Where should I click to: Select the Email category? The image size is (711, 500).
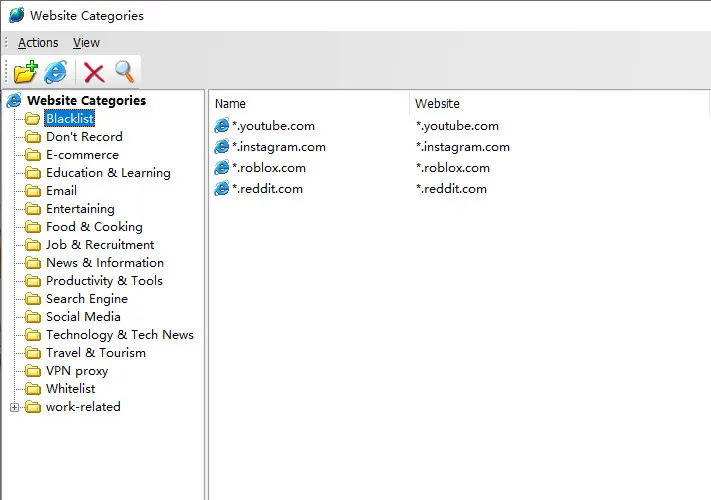(61, 191)
